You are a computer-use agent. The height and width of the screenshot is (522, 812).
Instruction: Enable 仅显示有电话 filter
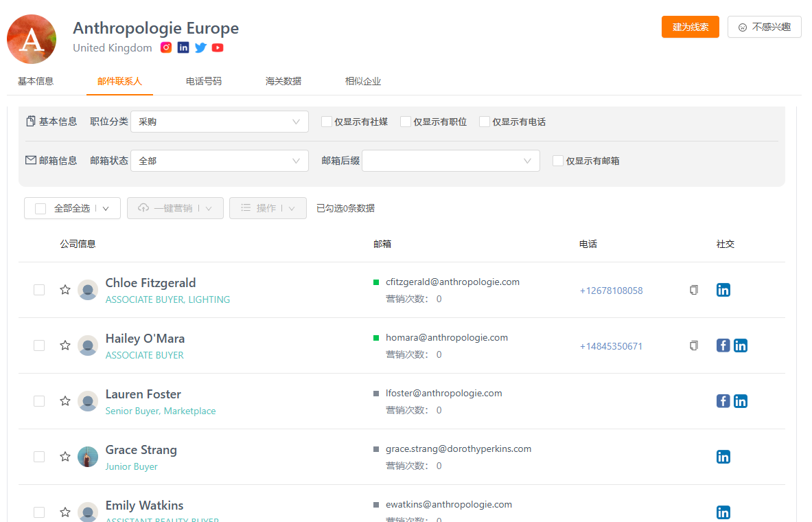point(484,122)
